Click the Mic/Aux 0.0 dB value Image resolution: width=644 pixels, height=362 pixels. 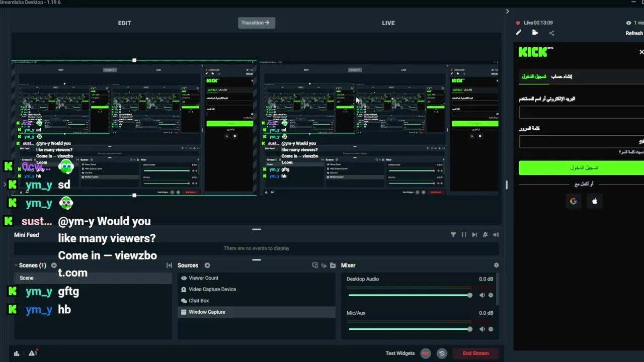[x=486, y=313]
